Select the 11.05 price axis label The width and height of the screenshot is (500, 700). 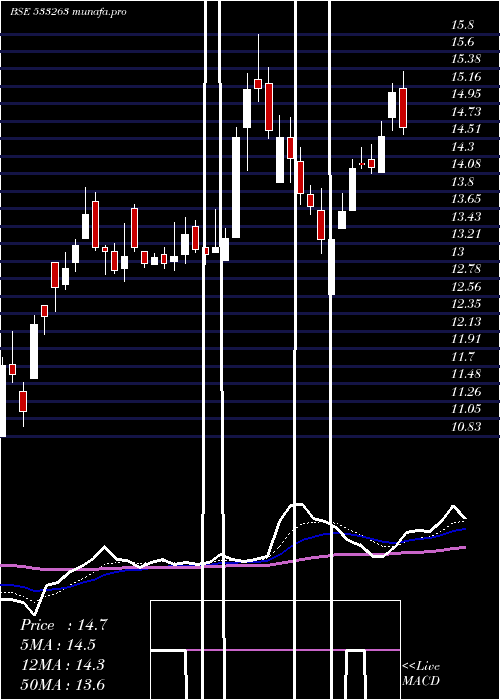466,409
